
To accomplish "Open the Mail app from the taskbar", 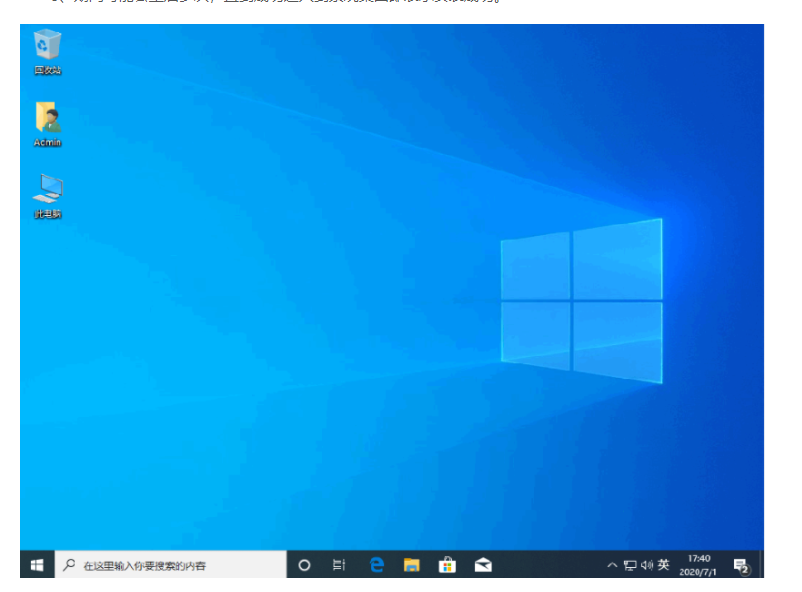I will pos(483,565).
